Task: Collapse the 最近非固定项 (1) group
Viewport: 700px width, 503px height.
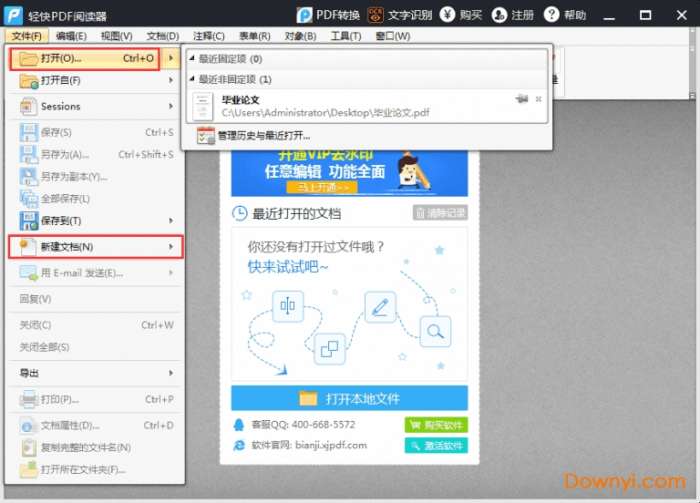Action: [x=192, y=79]
